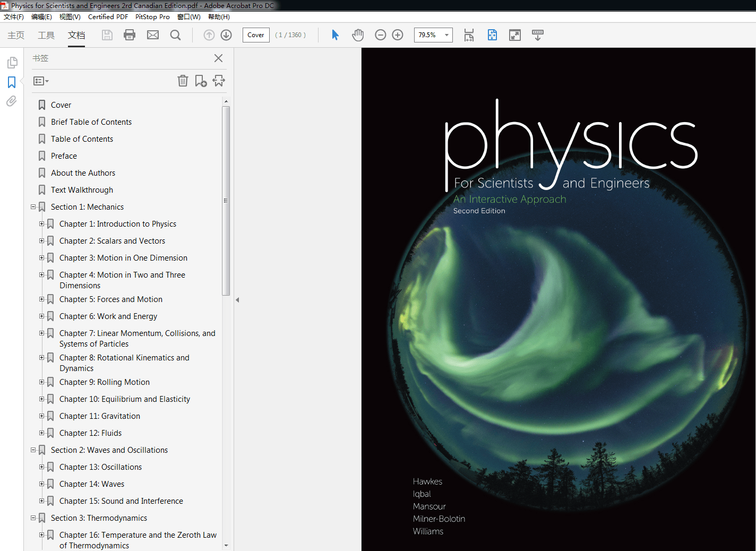Open the 文件 menu
This screenshot has width=756, height=551.
14,16
